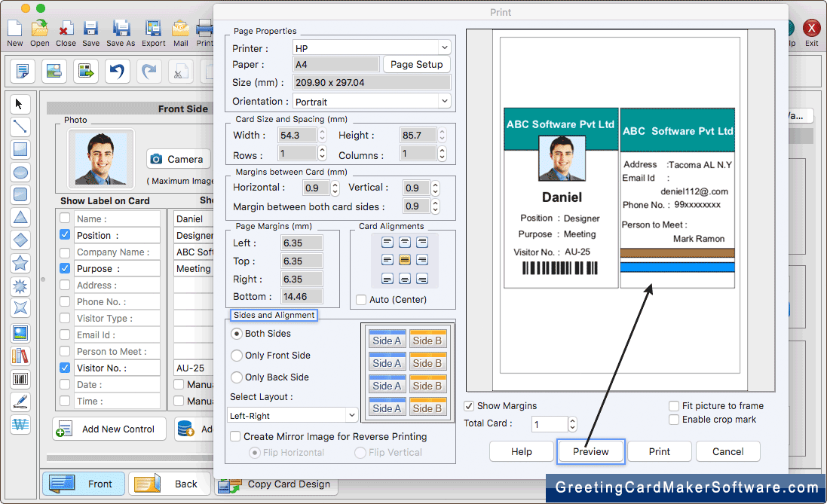The width and height of the screenshot is (827, 504).
Task: Uncheck the Visitor No. checkbox
Action: (65, 368)
